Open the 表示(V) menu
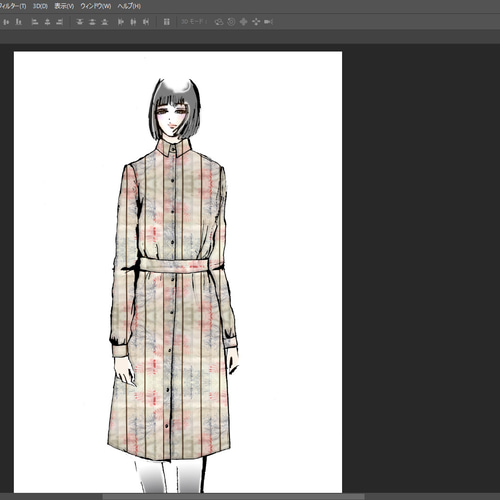The width and height of the screenshot is (500, 500). click(x=64, y=6)
